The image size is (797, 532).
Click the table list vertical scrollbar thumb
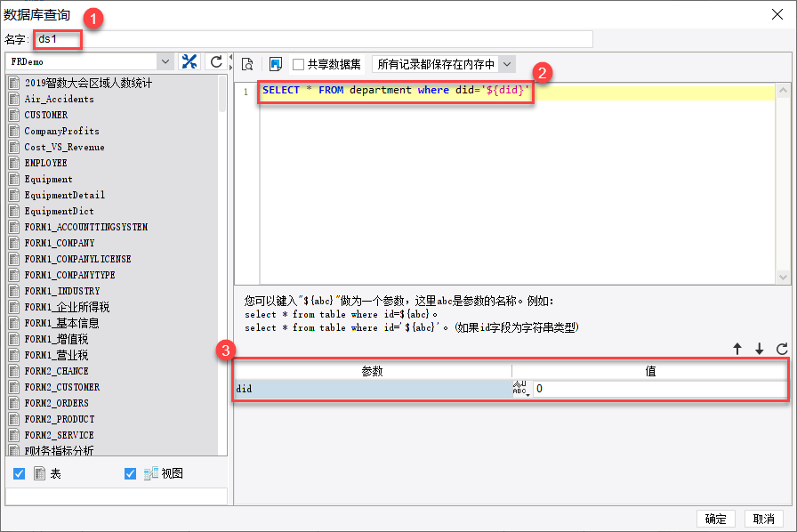pyautogui.click(x=222, y=93)
